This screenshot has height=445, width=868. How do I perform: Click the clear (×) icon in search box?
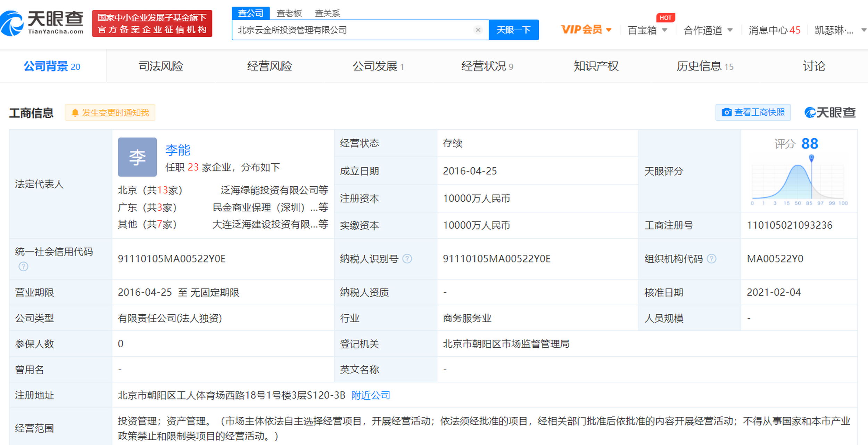[478, 30]
